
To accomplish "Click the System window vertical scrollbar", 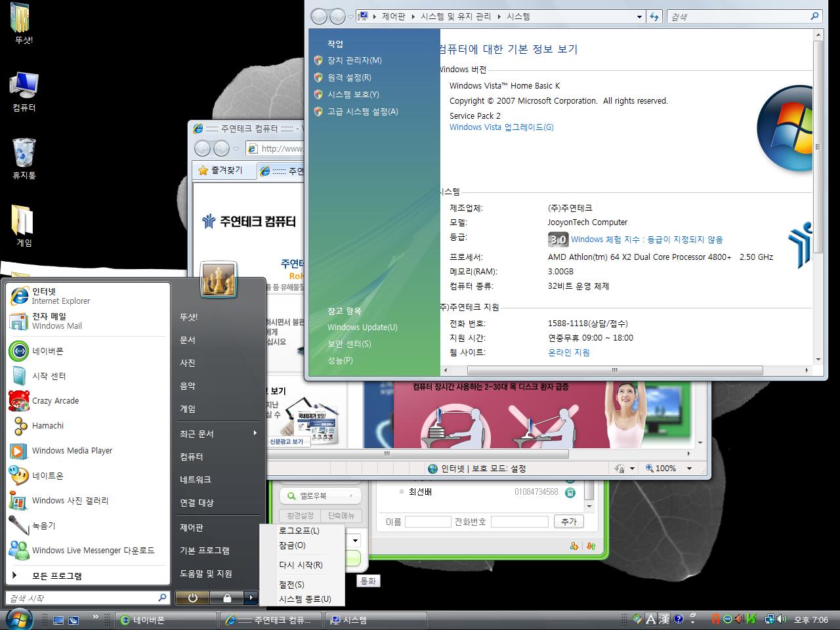I will 818,146.
